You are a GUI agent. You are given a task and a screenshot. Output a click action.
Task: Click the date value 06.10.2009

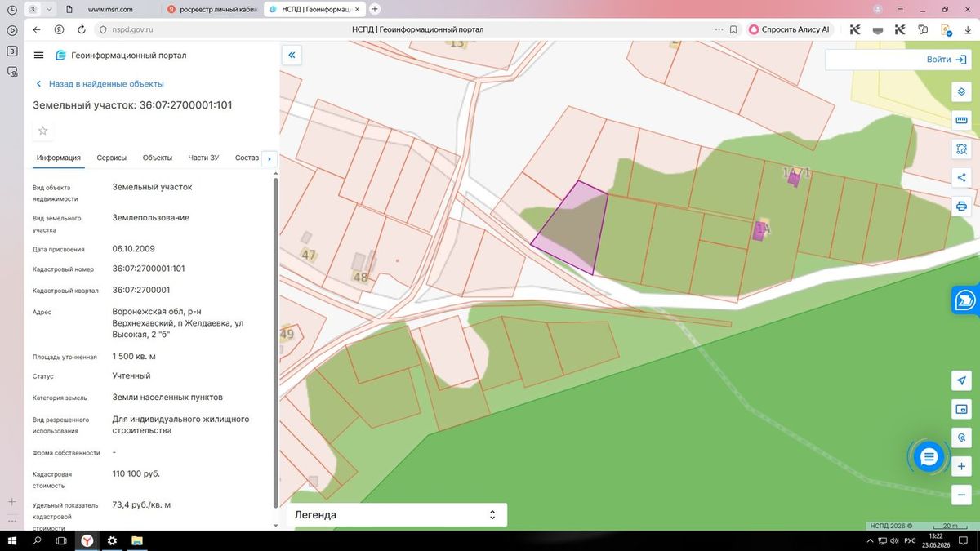coord(133,248)
